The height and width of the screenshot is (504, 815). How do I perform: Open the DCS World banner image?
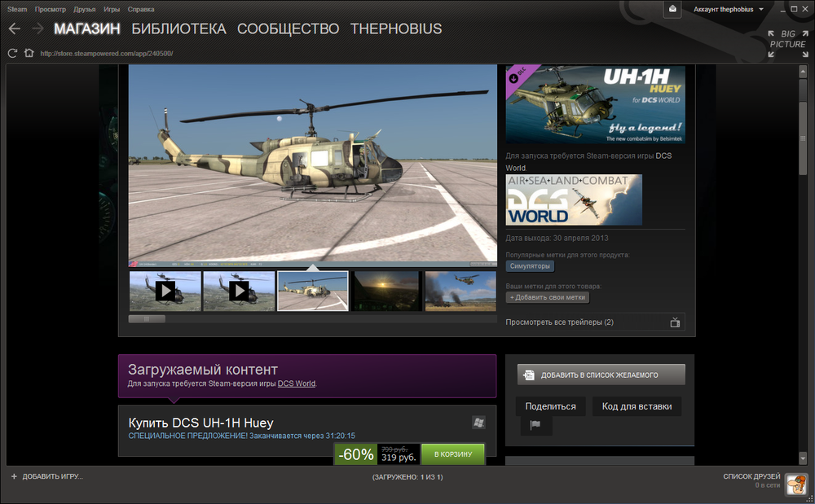[x=574, y=199]
